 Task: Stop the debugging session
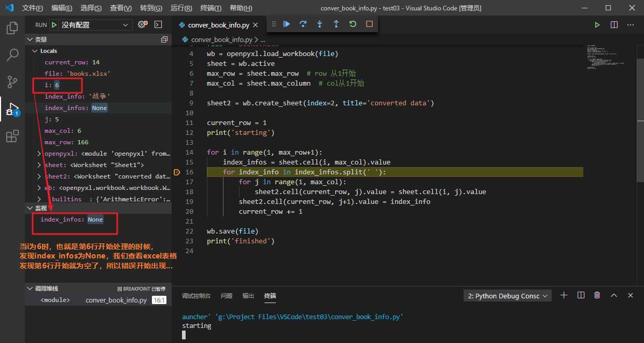pos(369,24)
